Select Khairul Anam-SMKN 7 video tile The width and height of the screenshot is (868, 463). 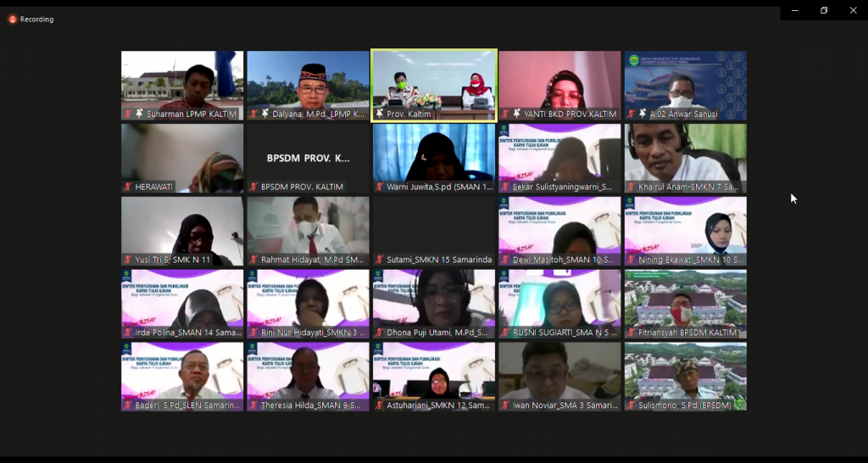[685, 159]
